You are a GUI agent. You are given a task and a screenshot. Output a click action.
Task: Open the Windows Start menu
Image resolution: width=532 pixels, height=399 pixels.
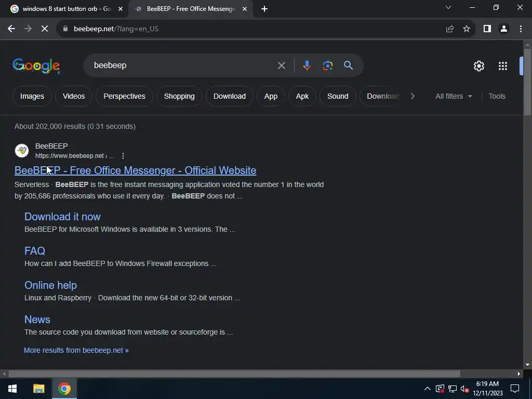pyautogui.click(x=12, y=389)
